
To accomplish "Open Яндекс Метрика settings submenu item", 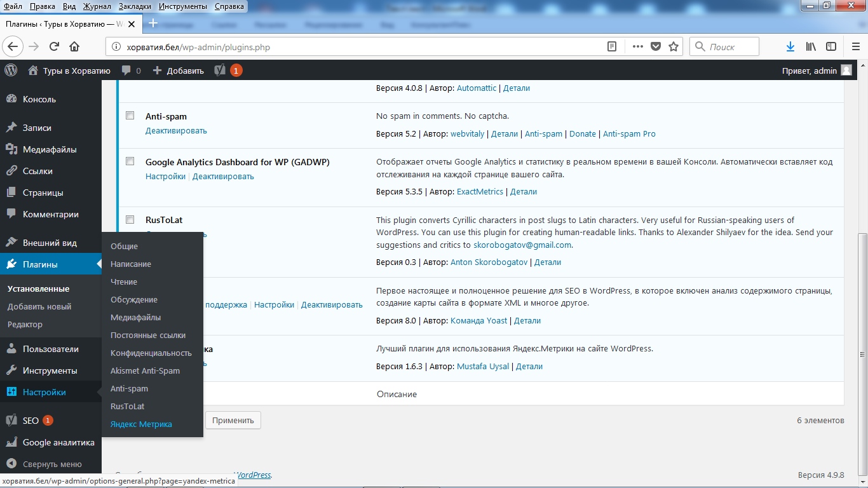I will click(x=141, y=424).
